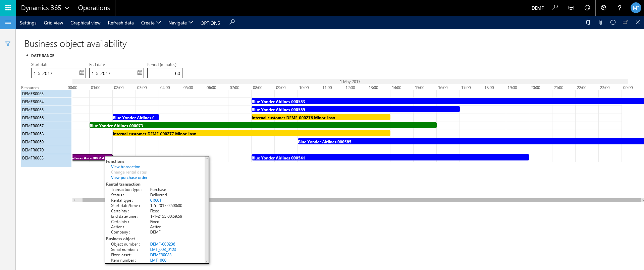Screen dimensions: 644x270
Task: Click the refresh page icon
Action: click(x=613, y=22)
